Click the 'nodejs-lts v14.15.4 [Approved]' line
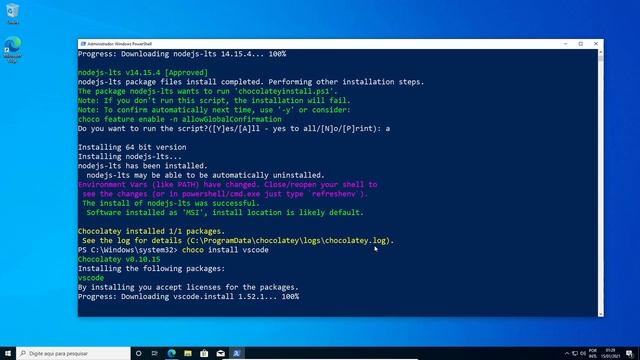Screen dimensions: 640x360 tap(143, 72)
